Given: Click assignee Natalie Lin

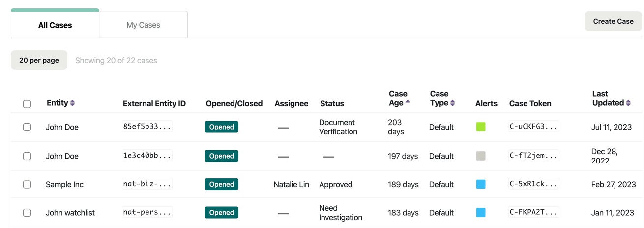Looking at the screenshot, I should pyautogui.click(x=291, y=184).
